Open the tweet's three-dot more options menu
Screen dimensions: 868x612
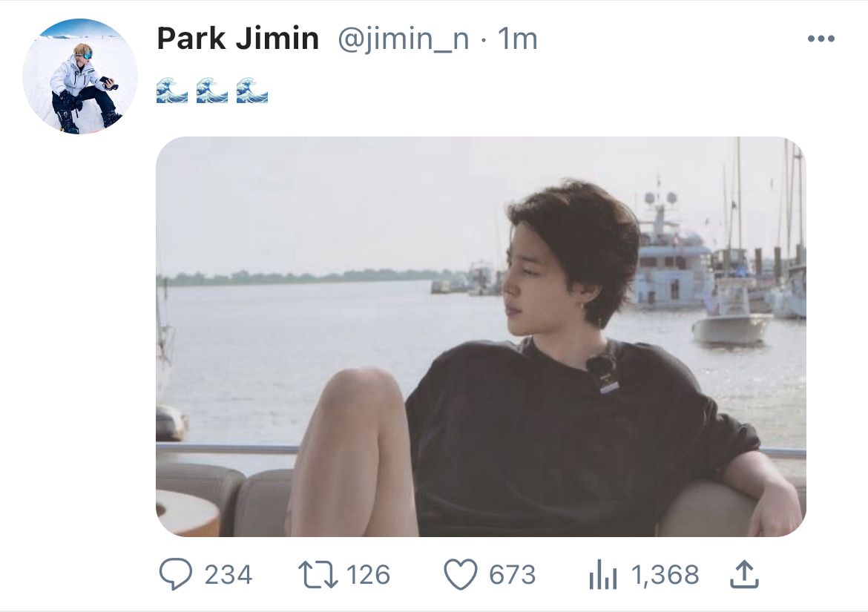click(x=821, y=39)
